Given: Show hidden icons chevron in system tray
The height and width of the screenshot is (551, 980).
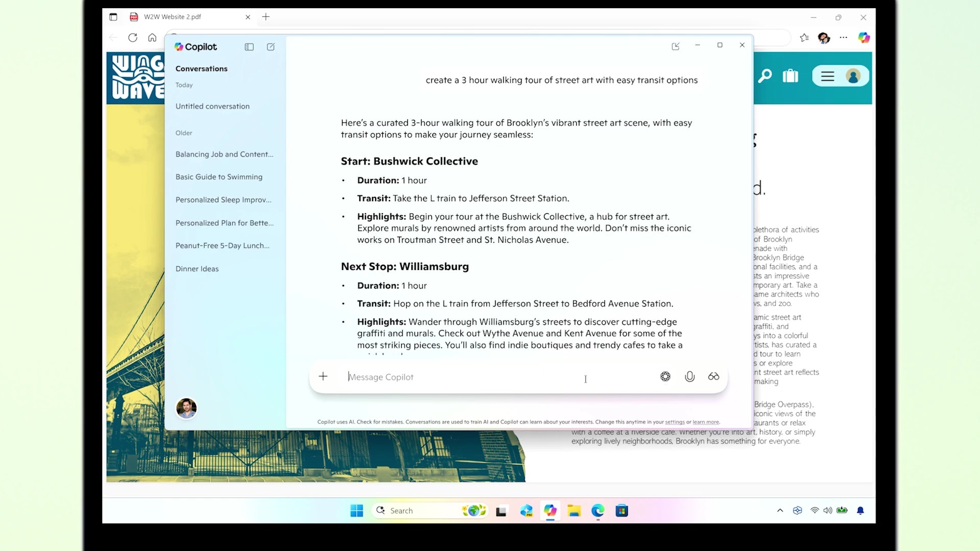Looking at the screenshot, I should [x=780, y=511].
